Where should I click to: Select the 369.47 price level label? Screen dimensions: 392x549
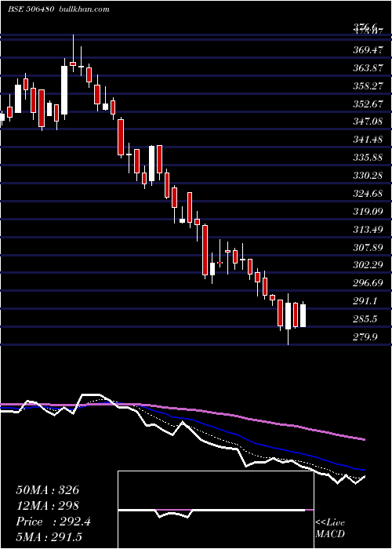[x=368, y=50]
